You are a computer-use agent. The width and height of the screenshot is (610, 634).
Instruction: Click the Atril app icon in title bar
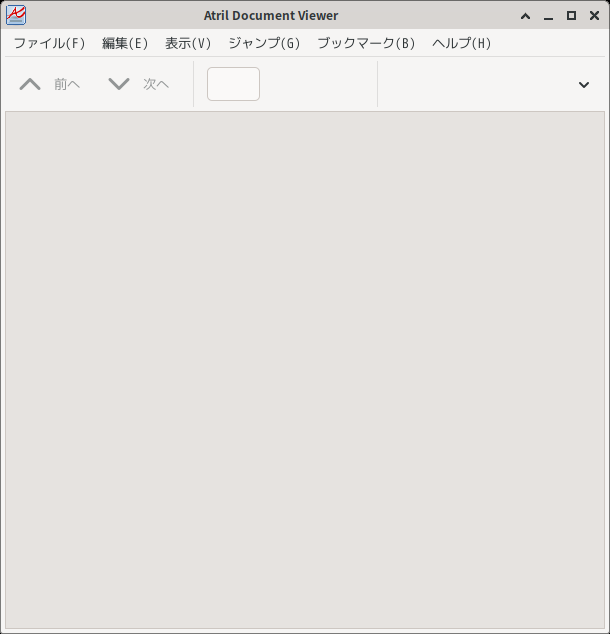[16, 15]
